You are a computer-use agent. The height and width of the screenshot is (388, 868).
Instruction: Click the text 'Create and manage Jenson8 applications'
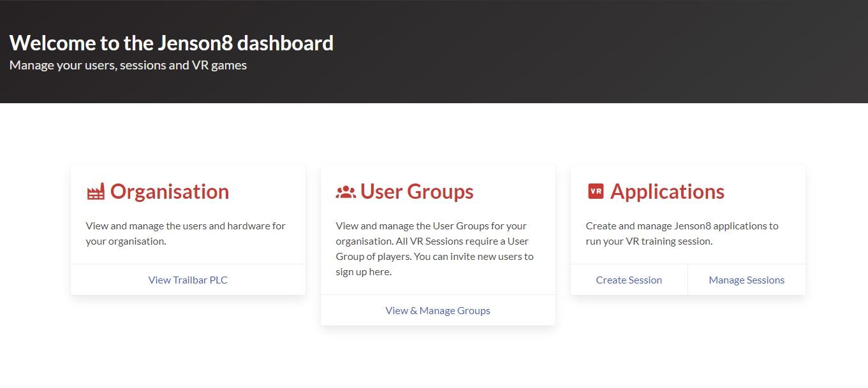[676, 226]
